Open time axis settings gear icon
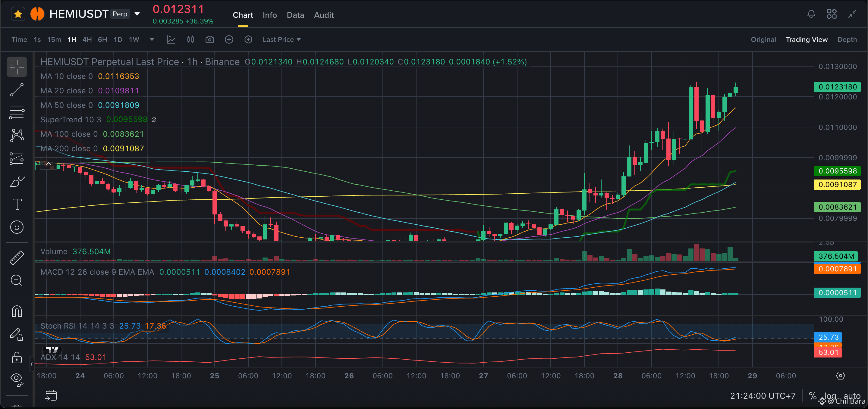The height and width of the screenshot is (409, 868). coord(840,376)
